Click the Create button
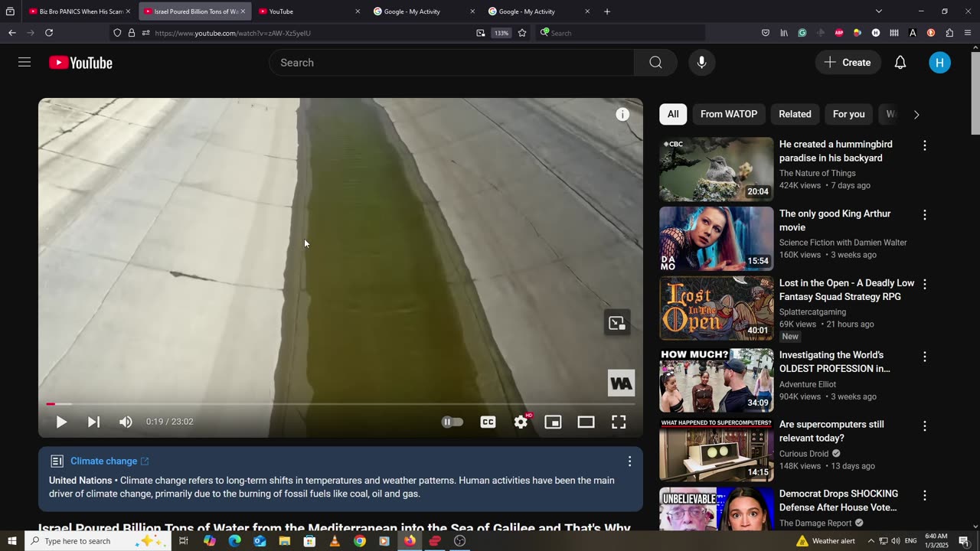980x551 pixels. [848, 63]
